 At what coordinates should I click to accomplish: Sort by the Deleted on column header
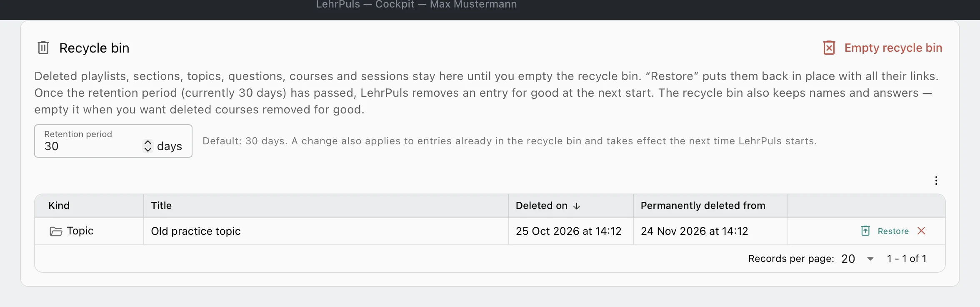[x=542, y=206]
